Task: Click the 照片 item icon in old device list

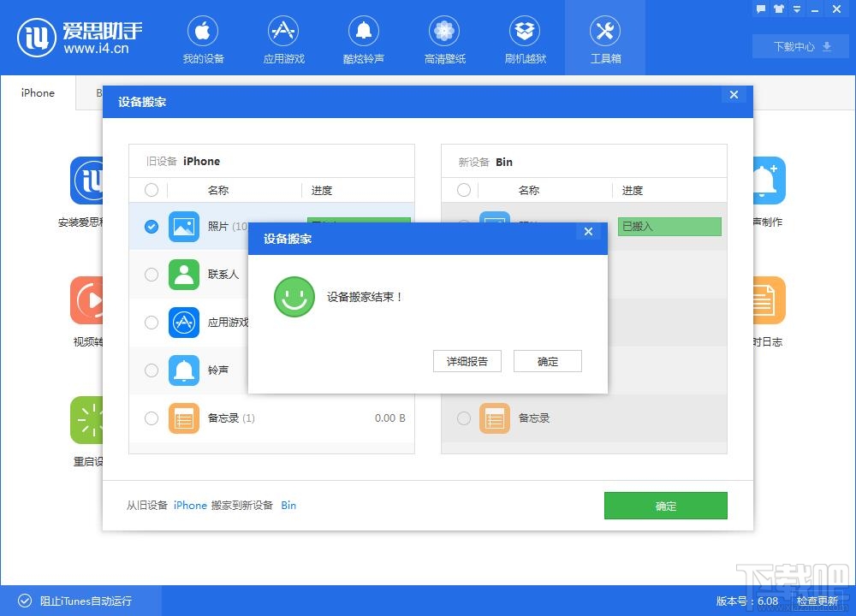Action: coord(183,227)
